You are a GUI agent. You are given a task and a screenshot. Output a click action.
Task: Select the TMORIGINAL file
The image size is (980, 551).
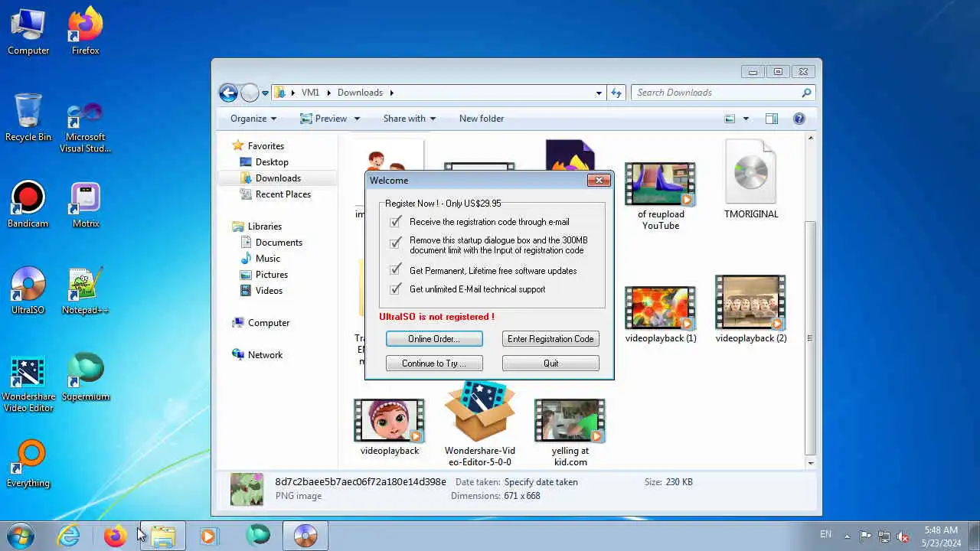751,181
